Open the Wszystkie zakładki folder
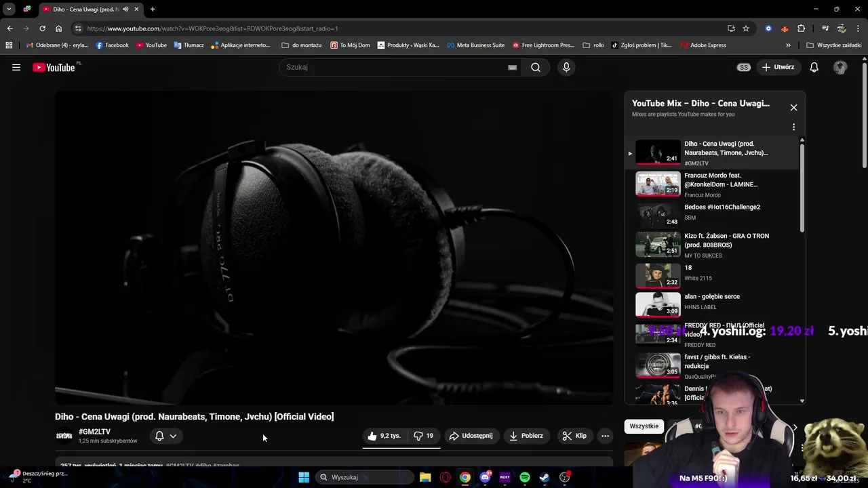868x488 pixels. click(x=833, y=45)
